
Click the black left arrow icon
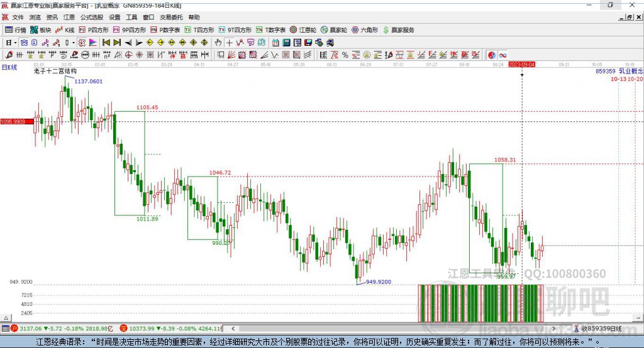128,43
